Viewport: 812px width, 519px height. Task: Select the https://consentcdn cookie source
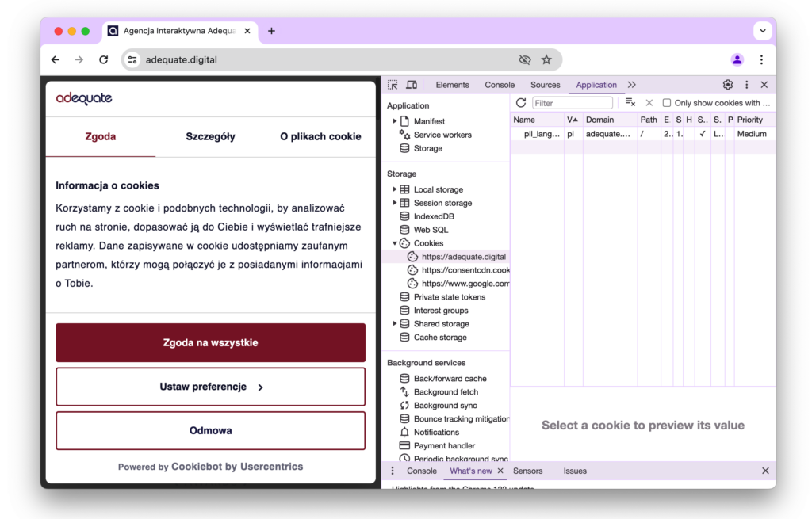coord(465,270)
